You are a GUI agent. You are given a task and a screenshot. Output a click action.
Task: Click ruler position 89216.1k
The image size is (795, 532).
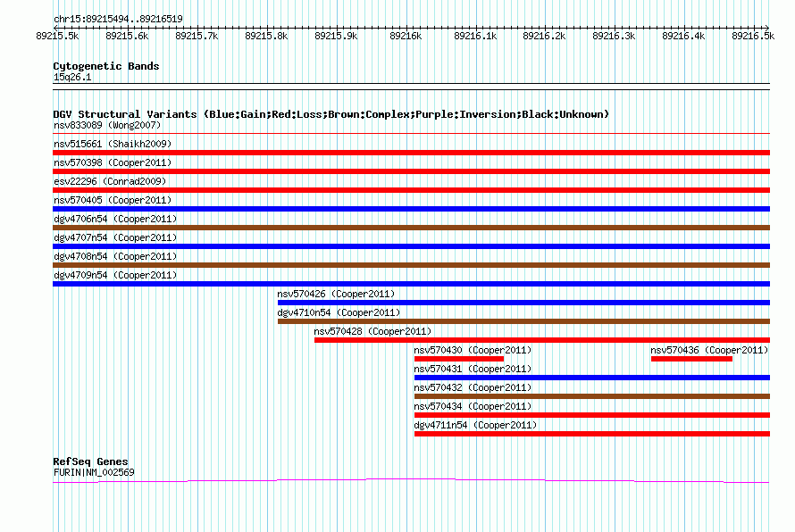pos(475,36)
